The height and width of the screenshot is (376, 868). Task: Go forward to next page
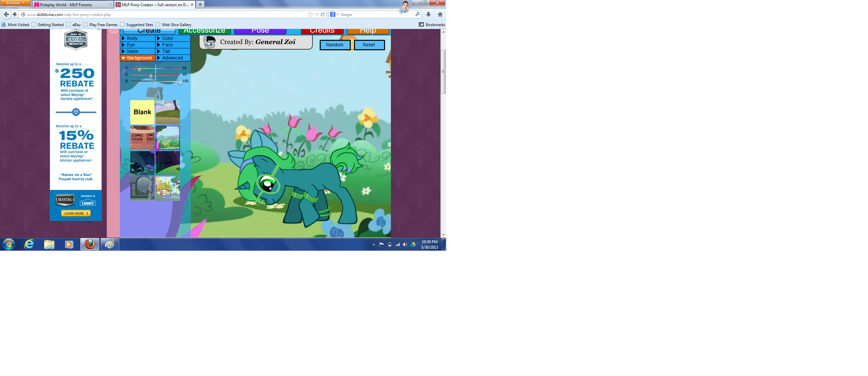[x=14, y=14]
